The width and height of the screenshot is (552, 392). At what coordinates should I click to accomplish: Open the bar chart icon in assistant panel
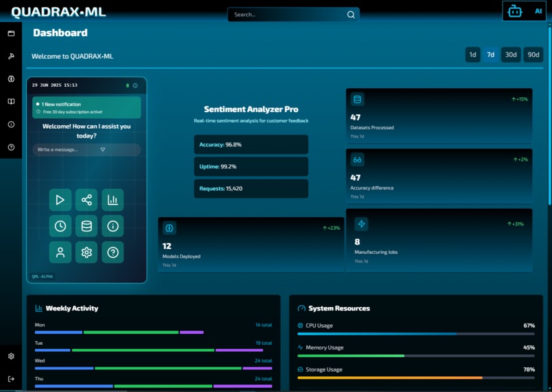[x=112, y=200]
